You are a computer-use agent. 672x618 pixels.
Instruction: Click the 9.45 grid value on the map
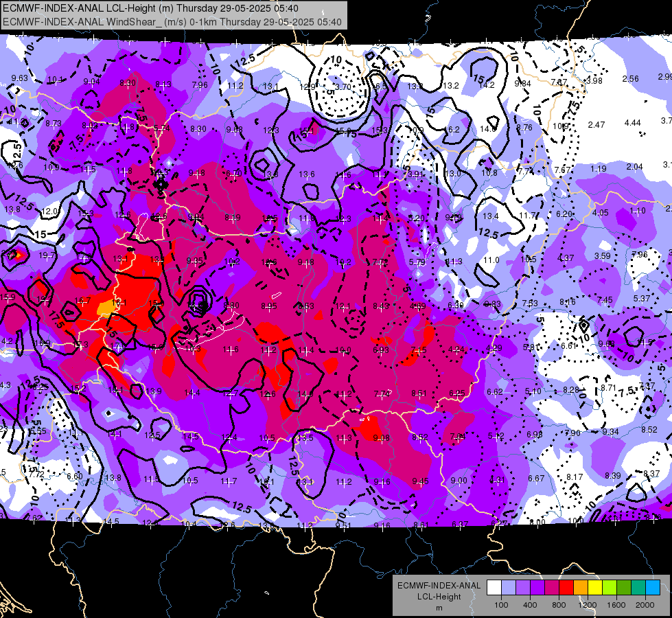click(420, 481)
